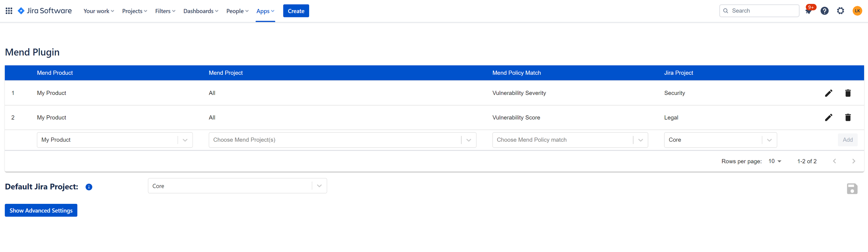Click the Jira Project column header
This screenshot has width=868, height=252.
(679, 73)
